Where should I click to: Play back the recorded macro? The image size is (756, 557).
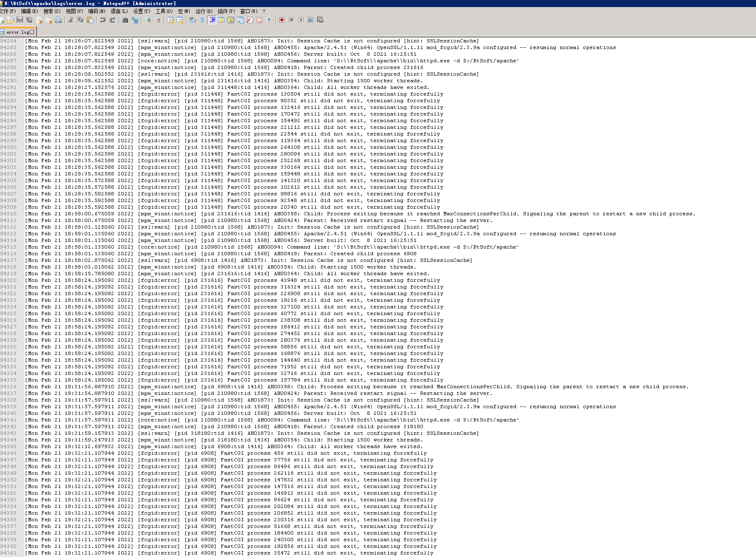[301, 20]
